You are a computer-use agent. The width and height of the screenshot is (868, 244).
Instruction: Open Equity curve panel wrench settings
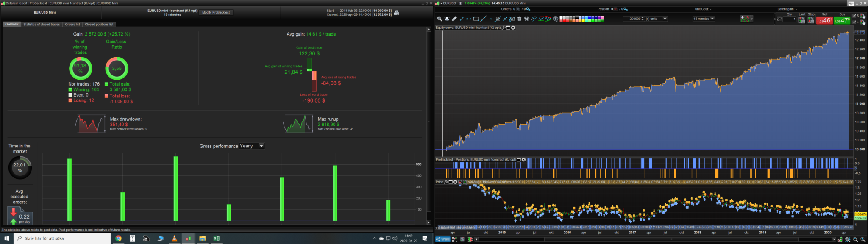[x=504, y=28]
